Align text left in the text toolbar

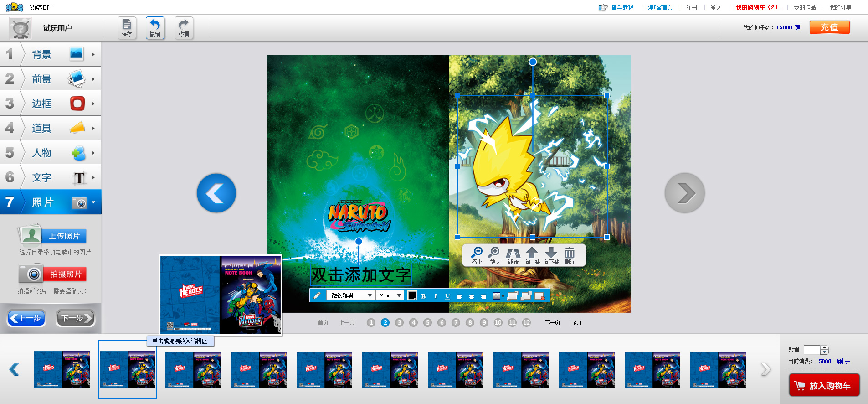coord(459,296)
